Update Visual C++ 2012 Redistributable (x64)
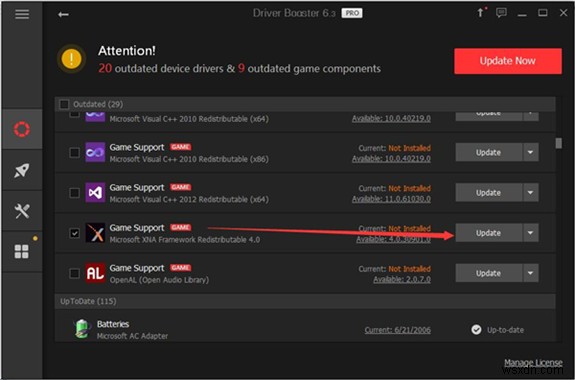This screenshot has width=575, height=380. [x=488, y=193]
